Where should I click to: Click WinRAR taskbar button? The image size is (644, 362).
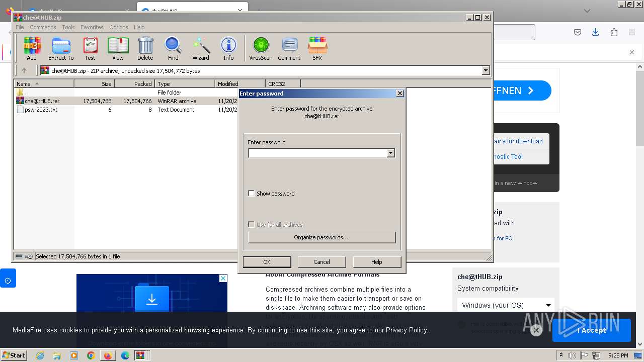(140, 355)
